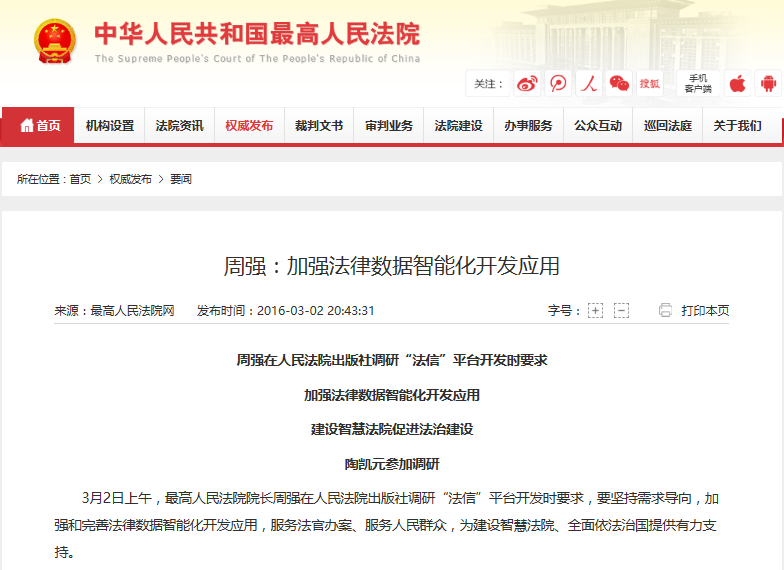Open the WeChat follow icon
The image size is (784, 570).
619,83
